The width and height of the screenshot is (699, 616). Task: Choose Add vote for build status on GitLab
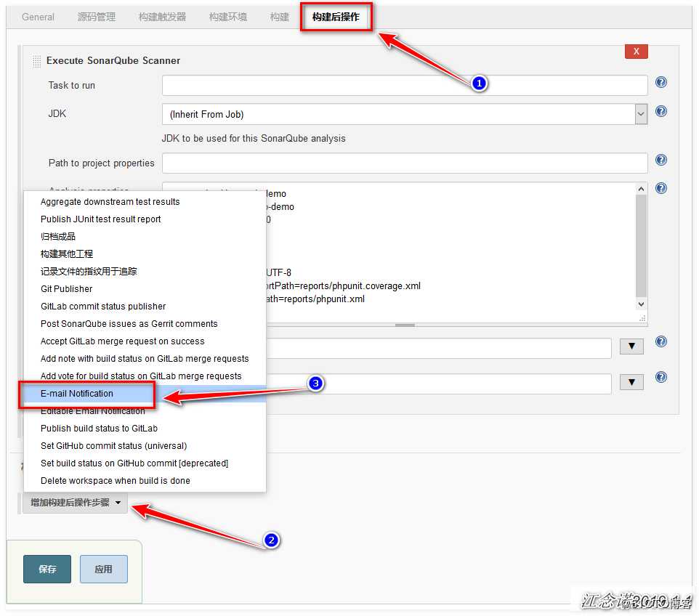(145, 376)
